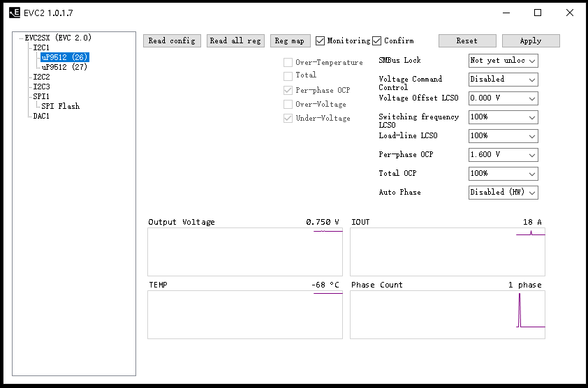Select the I2C2 tree node

tap(41, 77)
